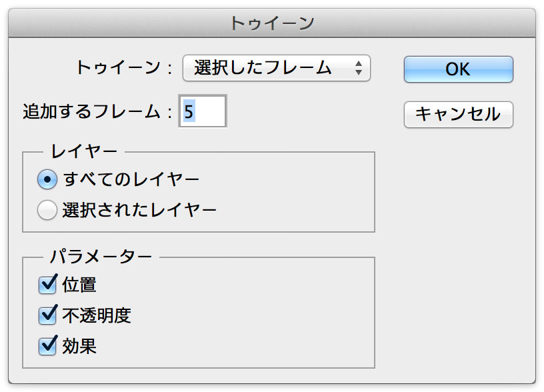Click the up-down arrows on the トゥイーン popup
This screenshot has width=544, height=392.
[x=359, y=68]
